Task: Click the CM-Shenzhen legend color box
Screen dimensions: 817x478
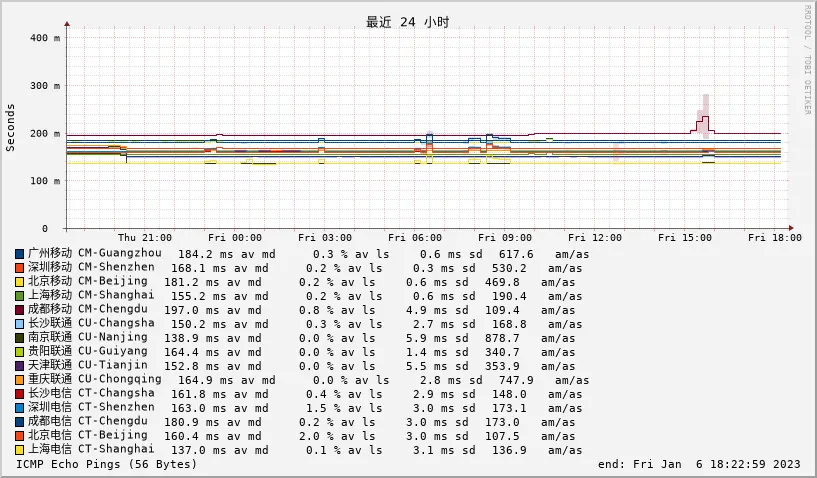Action: click(x=20, y=268)
